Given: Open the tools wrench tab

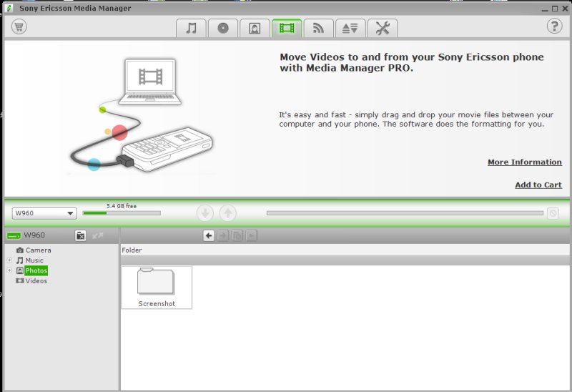Looking at the screenshot, I should [383, 28].
